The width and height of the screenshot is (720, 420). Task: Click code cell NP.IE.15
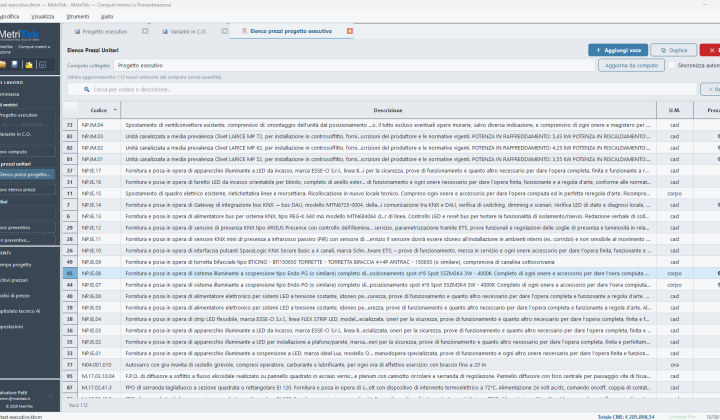(99, 194)
